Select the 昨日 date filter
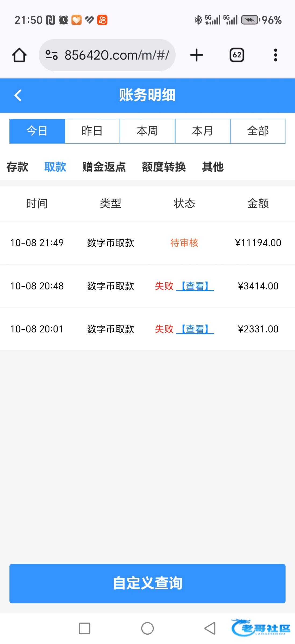This screenshot has width=295, height=644. 92,131
